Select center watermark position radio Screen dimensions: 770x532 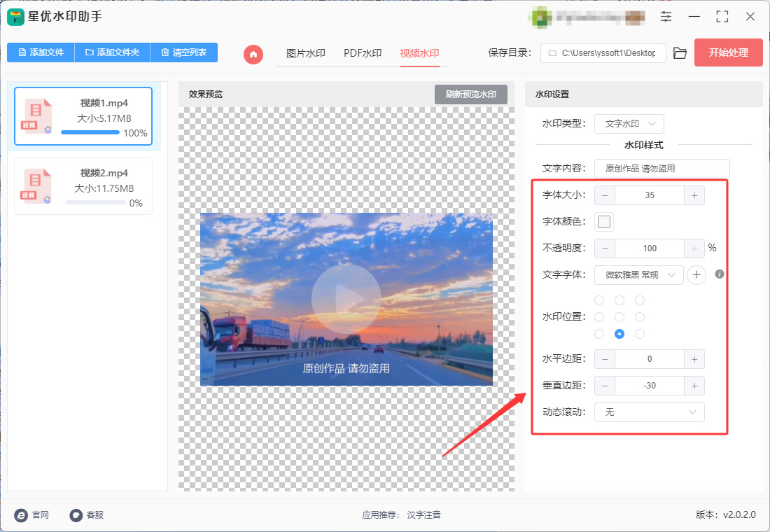tap(619, 317)
